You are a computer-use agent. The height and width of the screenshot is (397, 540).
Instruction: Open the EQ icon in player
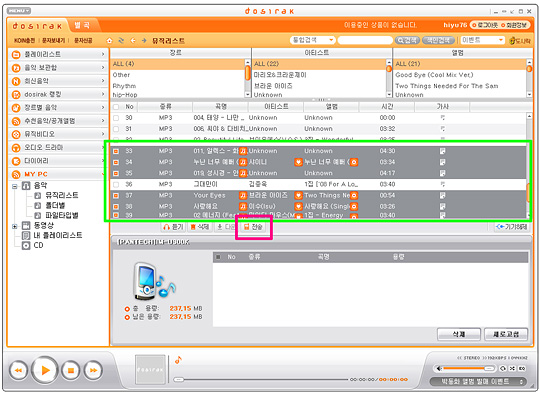[x=522, y=368]
